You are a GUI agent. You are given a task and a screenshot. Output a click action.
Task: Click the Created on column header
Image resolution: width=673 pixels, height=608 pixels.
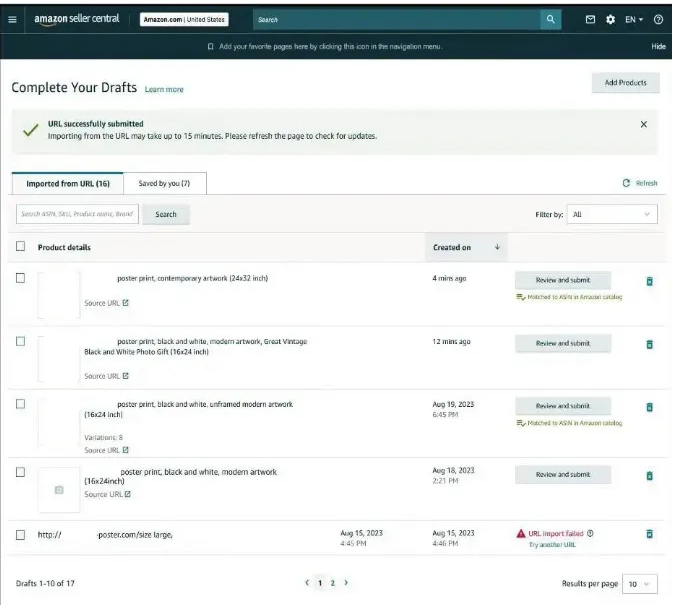point(466,247)
